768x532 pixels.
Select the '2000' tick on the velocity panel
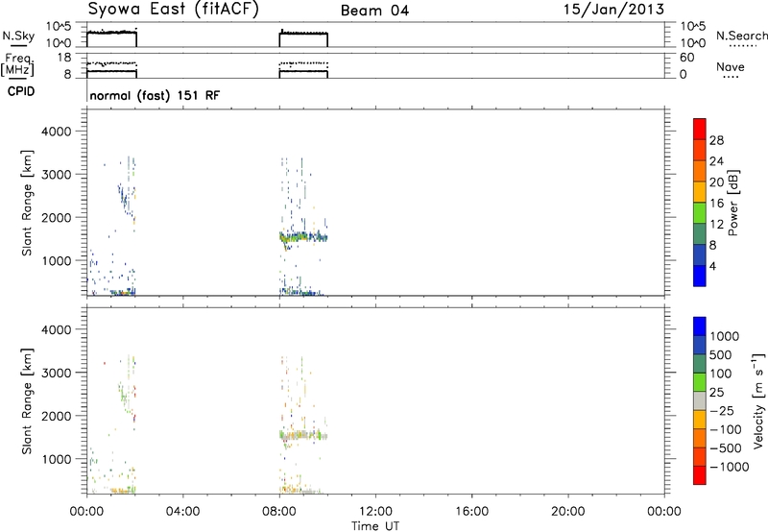point(56,416)
